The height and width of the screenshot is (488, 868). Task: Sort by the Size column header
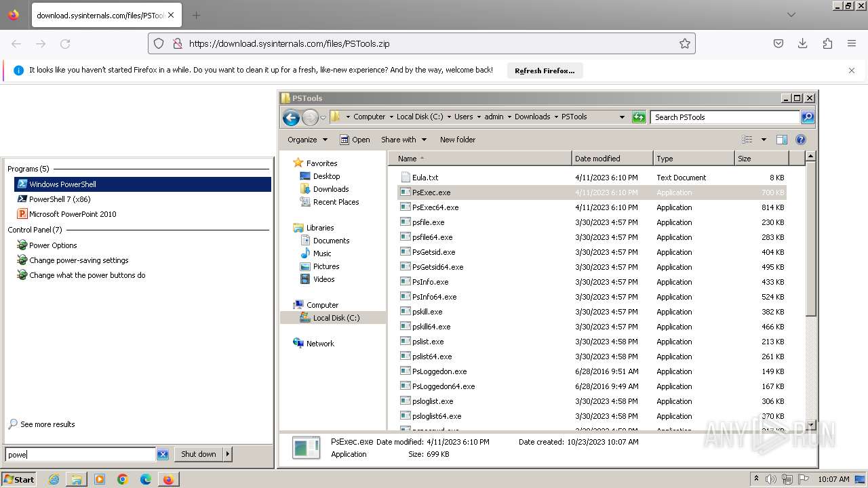(x=762, y=159)
